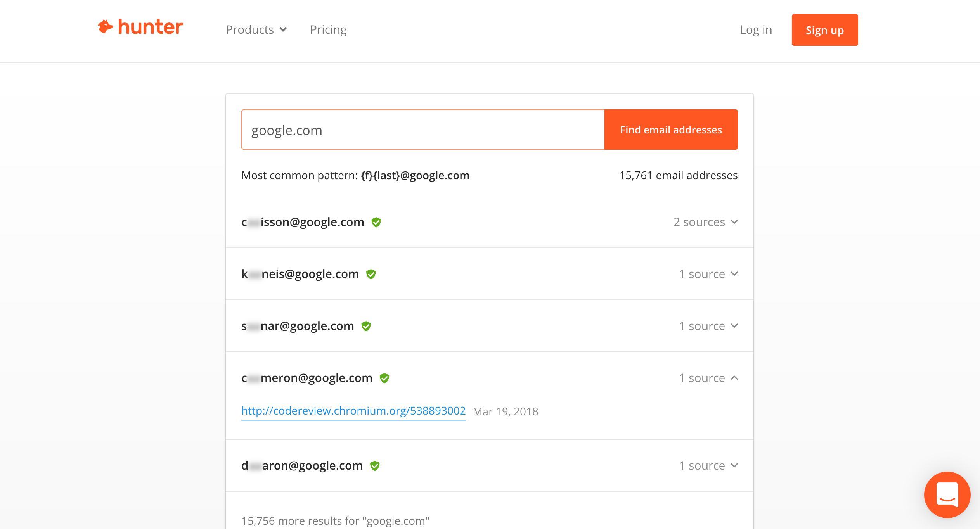Expand the 1 source row for neis@google.com

coord(708,274)
